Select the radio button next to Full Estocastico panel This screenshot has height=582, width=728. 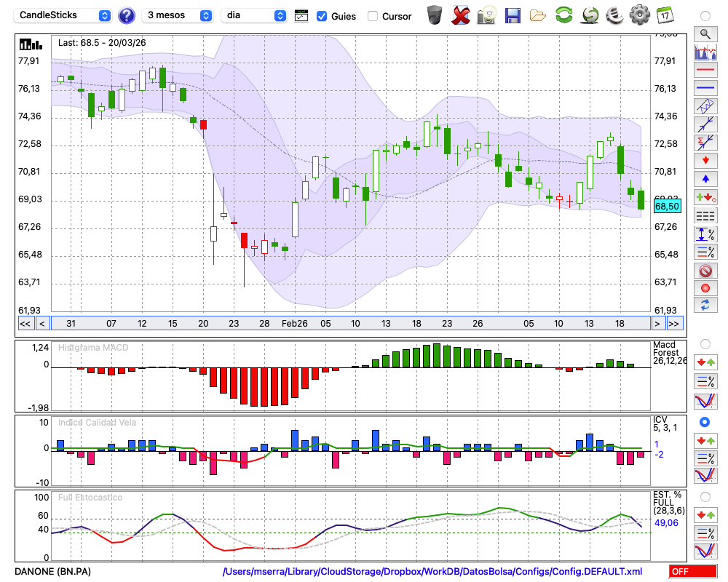(x=705, y=496)
